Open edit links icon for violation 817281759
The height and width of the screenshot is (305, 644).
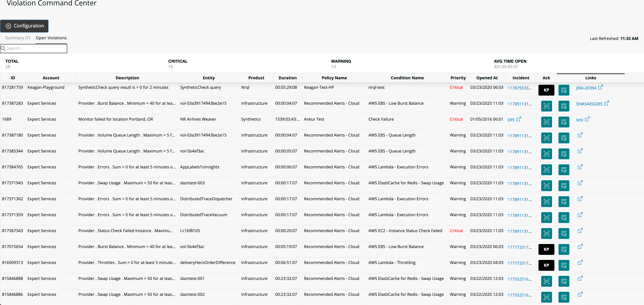564,90
